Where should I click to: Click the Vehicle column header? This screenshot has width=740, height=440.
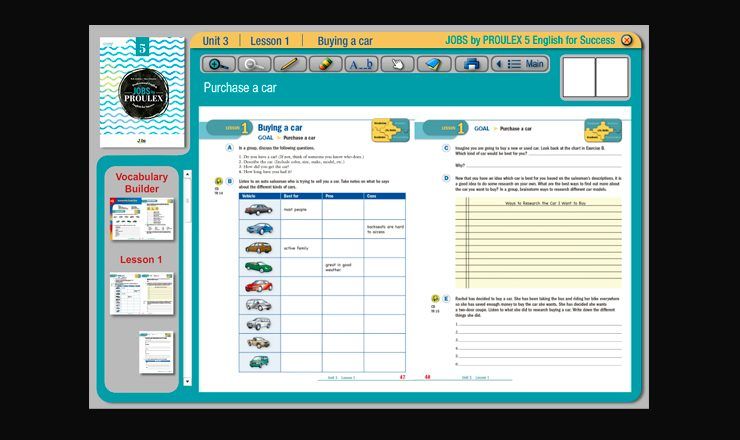coord(260,196)
